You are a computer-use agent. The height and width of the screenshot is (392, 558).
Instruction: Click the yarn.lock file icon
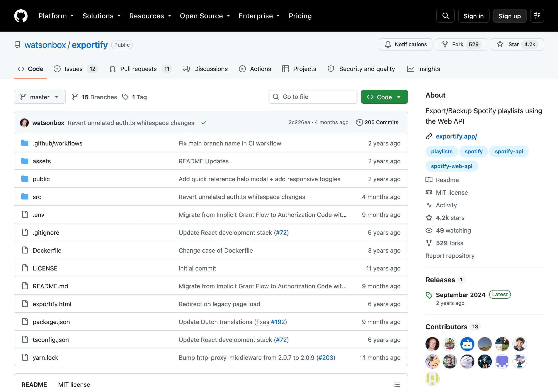(x=25, y=357)
